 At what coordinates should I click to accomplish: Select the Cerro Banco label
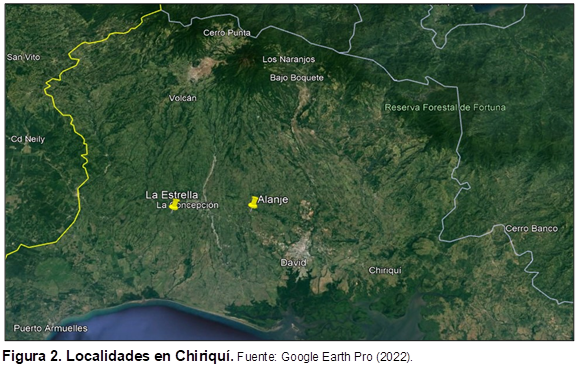[532, 229]
